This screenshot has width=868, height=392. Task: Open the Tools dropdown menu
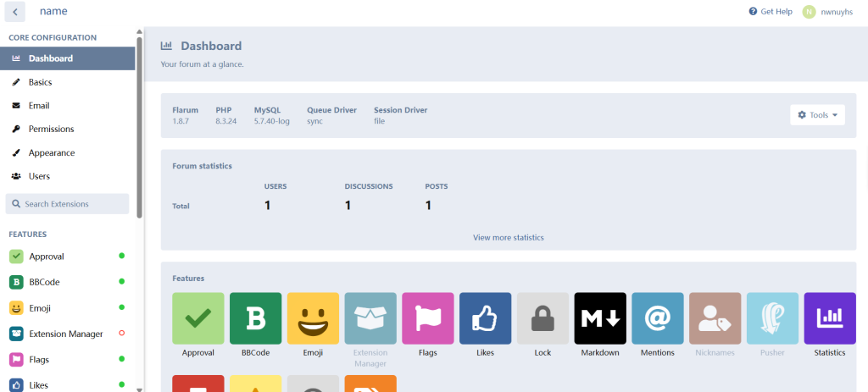(x=818, y=115)
